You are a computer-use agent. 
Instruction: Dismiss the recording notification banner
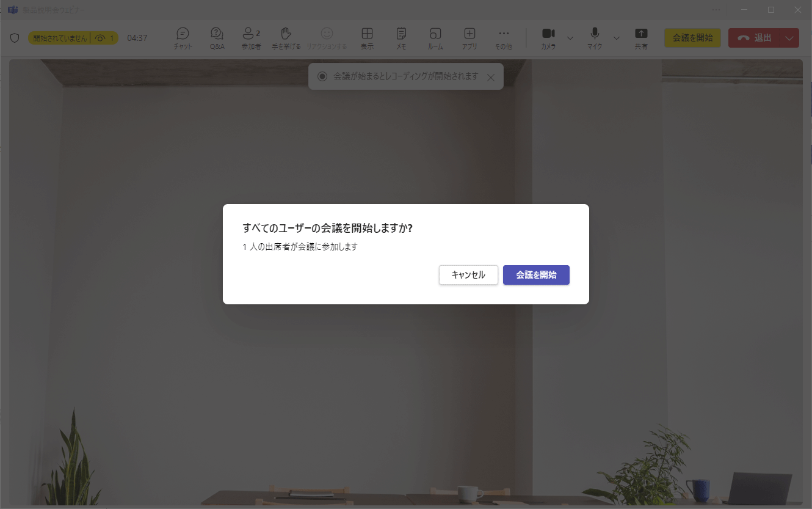(491, 76)
